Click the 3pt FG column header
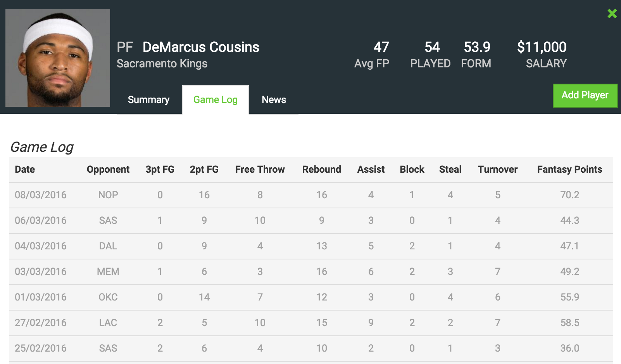Viewport: 621px width, 364px height. [160, 169]
